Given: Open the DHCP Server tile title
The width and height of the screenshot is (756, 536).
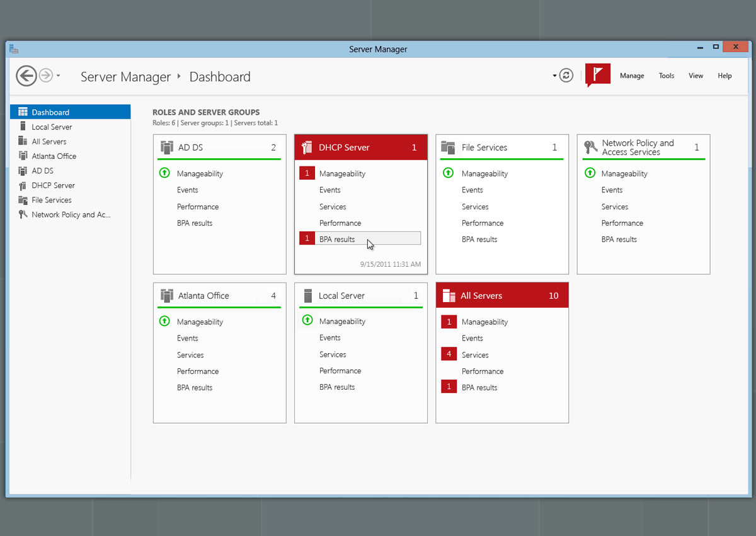Looking at the screenshot, I should (344, 148).
